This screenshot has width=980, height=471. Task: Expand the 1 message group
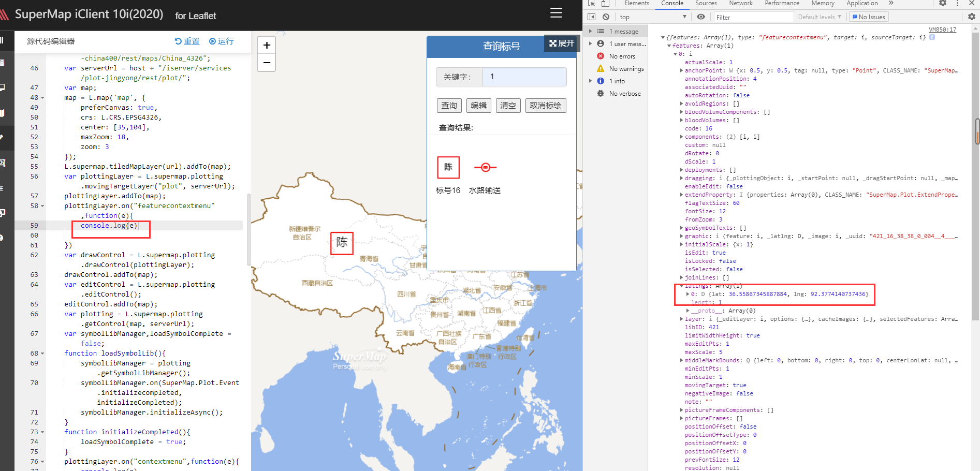pyautogui.click(x=590, y=32)
